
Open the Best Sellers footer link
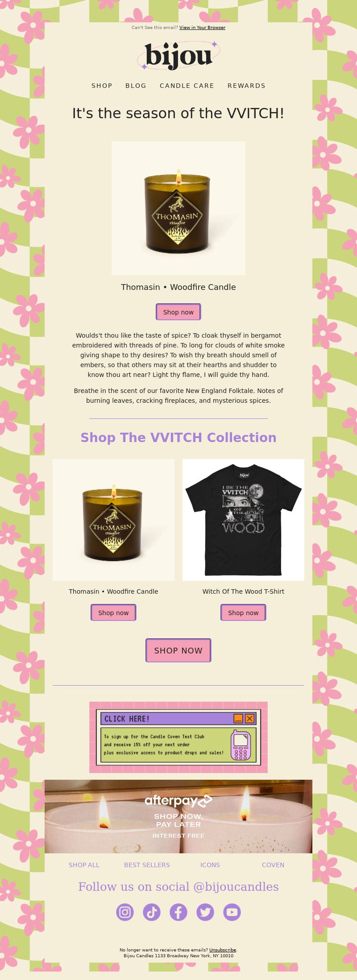pos(147,865)
